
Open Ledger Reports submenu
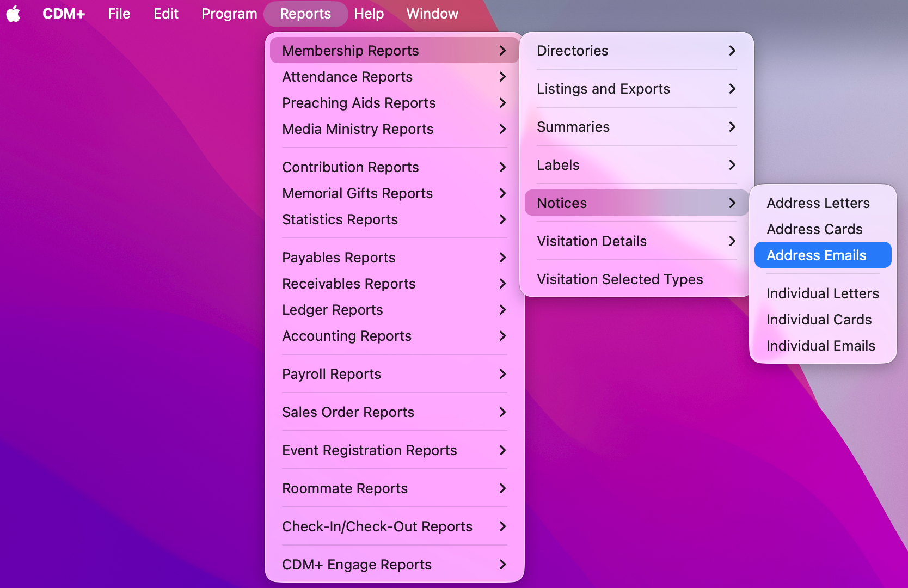click(x=395, y=310)
